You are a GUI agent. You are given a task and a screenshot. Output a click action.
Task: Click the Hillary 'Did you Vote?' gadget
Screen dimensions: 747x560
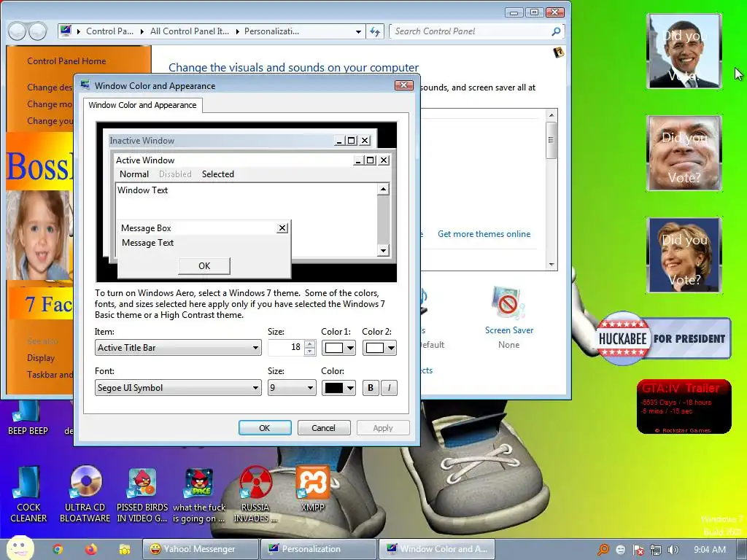pyautogui.click(x=684, y=254)
